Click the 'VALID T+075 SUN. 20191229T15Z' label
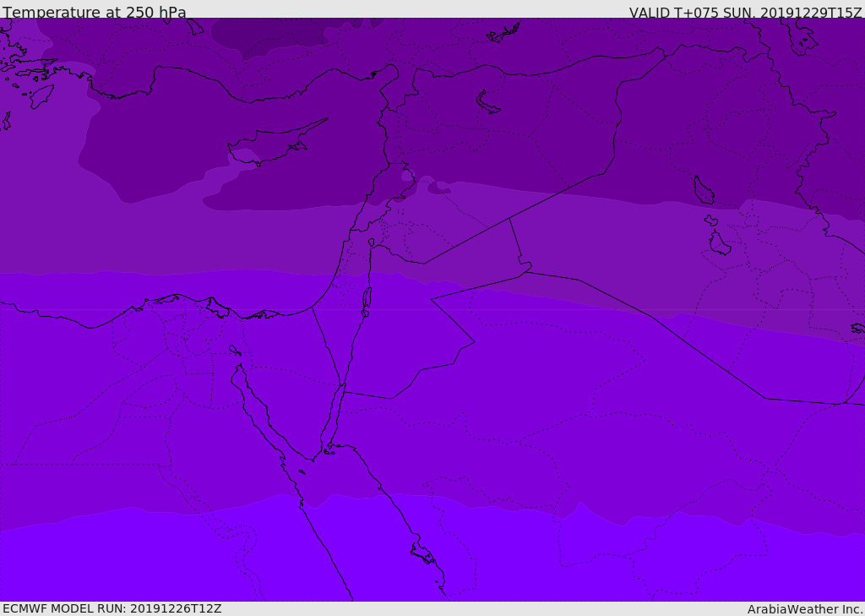Image resolution: width=865 pixels, height=616 pixels. [x=745, y=12]
